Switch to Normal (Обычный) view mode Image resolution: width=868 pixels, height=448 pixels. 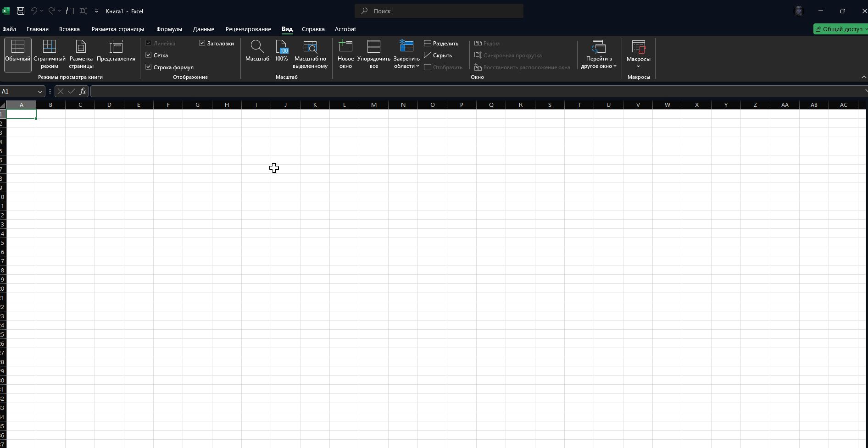18,55
